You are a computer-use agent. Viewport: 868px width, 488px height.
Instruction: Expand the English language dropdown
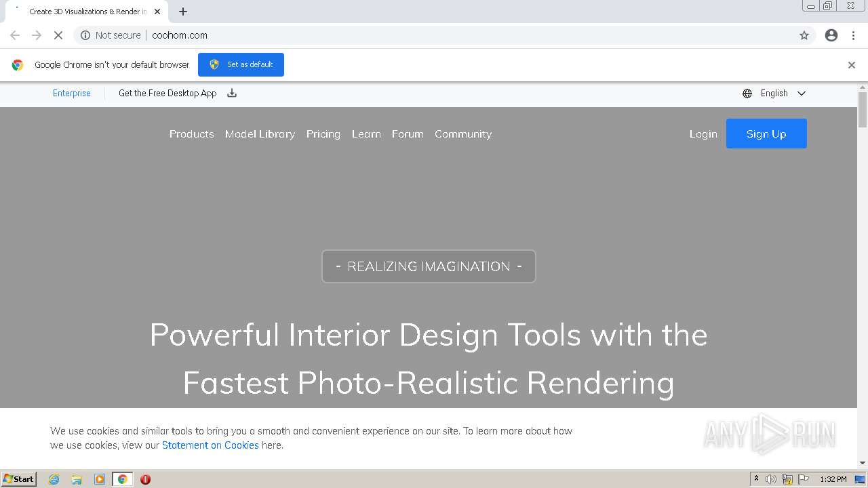(802, 94)
